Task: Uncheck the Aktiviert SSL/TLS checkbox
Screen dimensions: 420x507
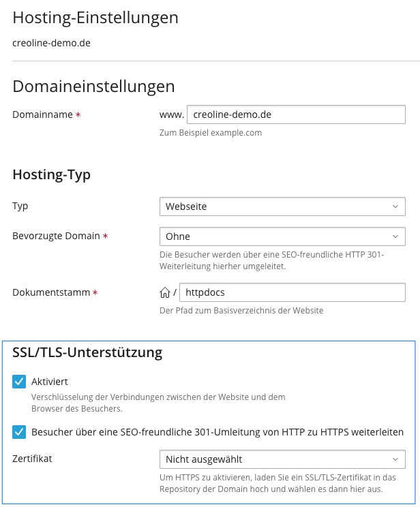Action: [19, 382]
